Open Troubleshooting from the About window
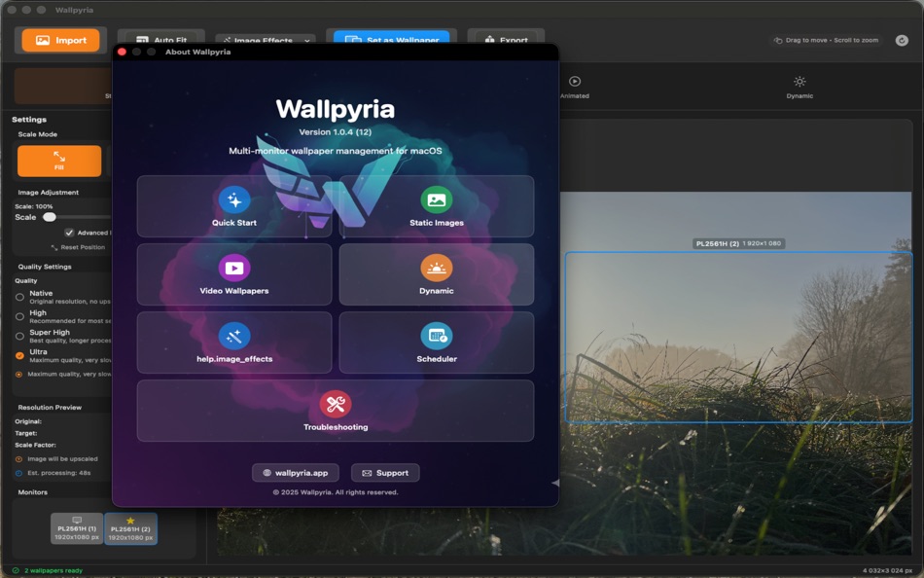 pos(335,409)
